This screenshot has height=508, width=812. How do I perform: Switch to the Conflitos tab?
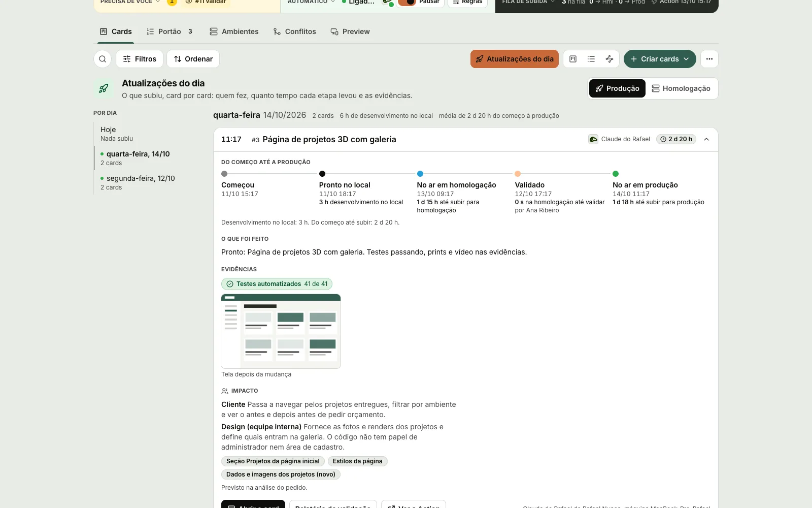(294, 31)
